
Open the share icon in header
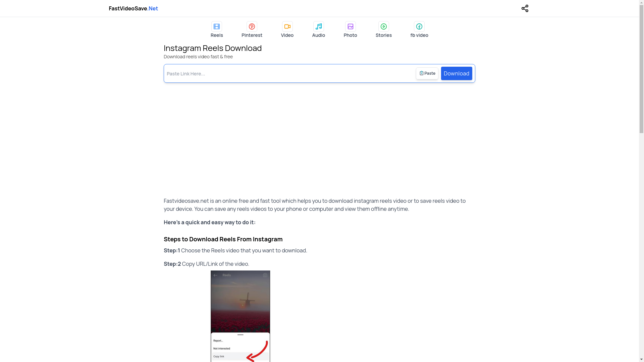click(525, 8)
